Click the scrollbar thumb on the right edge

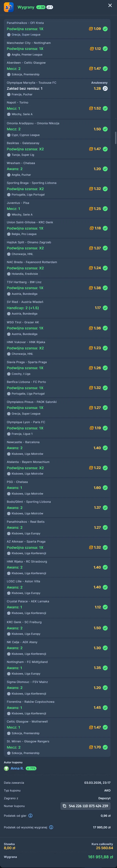pyautogui.click(x=116, y=137)
